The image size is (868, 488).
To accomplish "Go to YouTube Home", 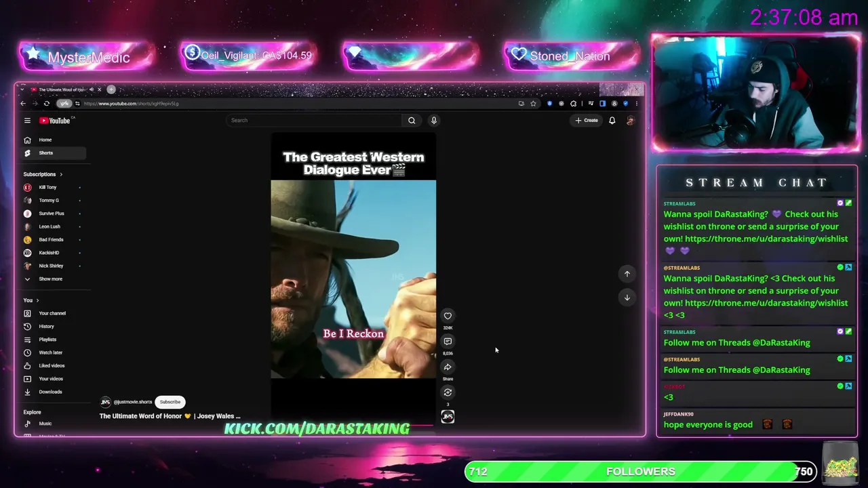I will [x=52, y=140].
